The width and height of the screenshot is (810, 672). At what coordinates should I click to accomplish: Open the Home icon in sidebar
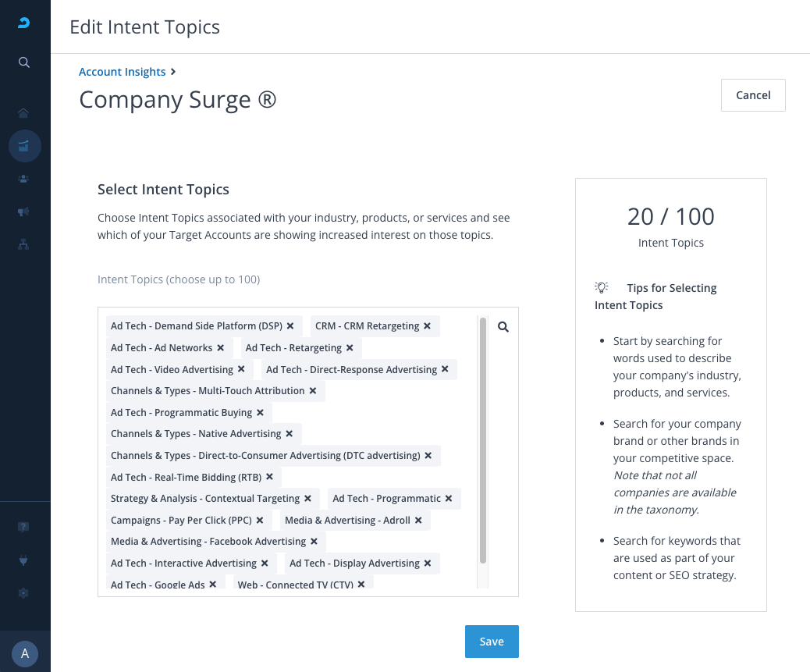24,113
